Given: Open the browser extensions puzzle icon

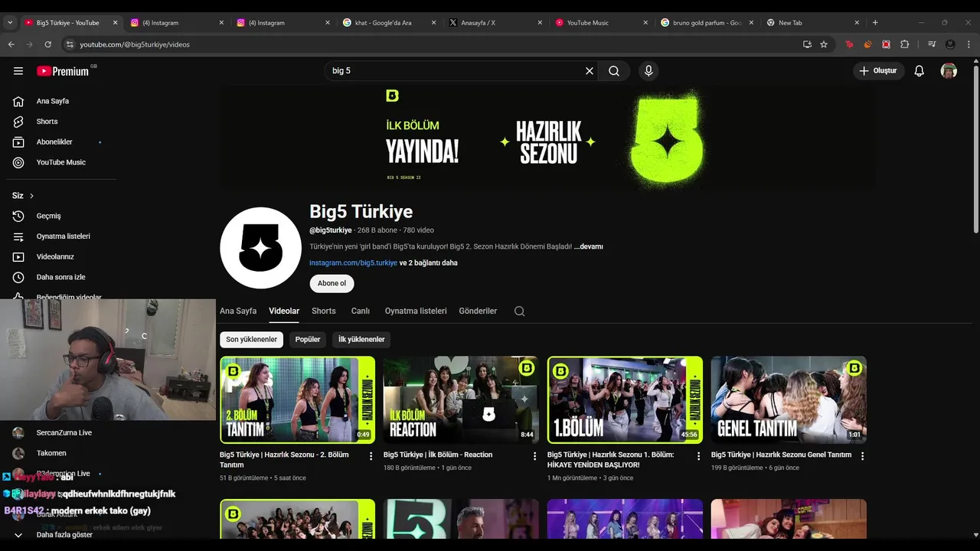Looking at the screenshot, I should [x=904, y=44].
